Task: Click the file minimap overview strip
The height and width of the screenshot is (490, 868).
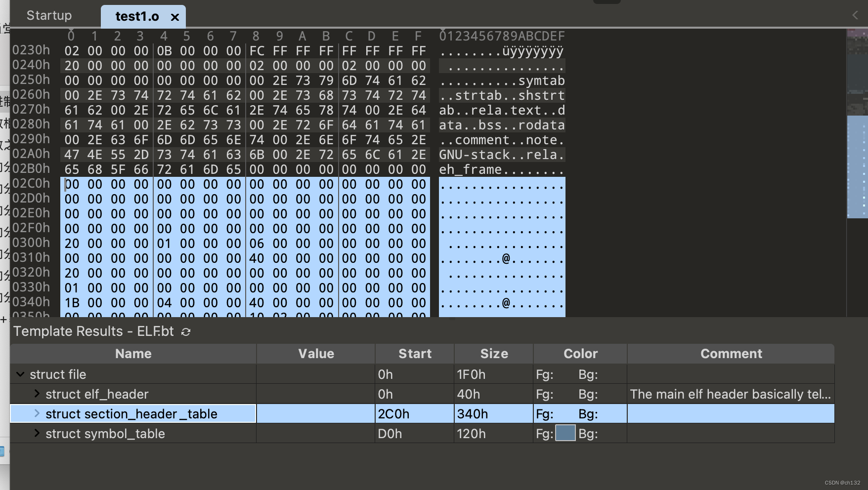Action: [857, 172]
